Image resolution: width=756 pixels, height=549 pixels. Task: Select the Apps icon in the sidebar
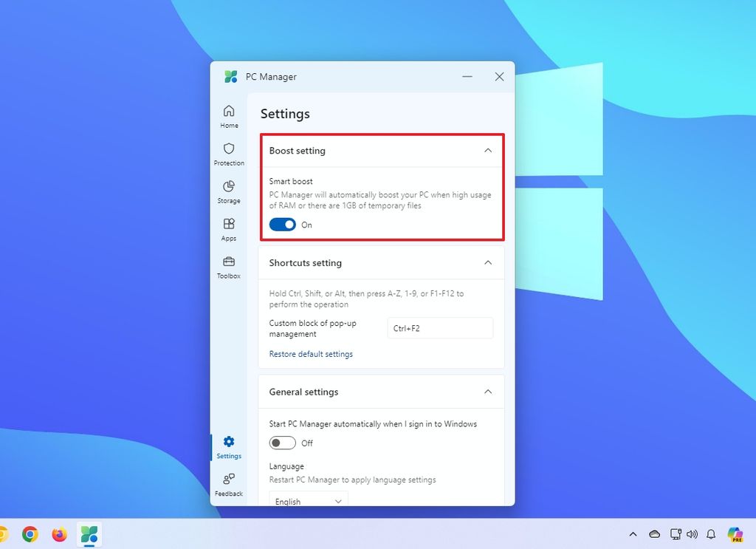point(229,228)
